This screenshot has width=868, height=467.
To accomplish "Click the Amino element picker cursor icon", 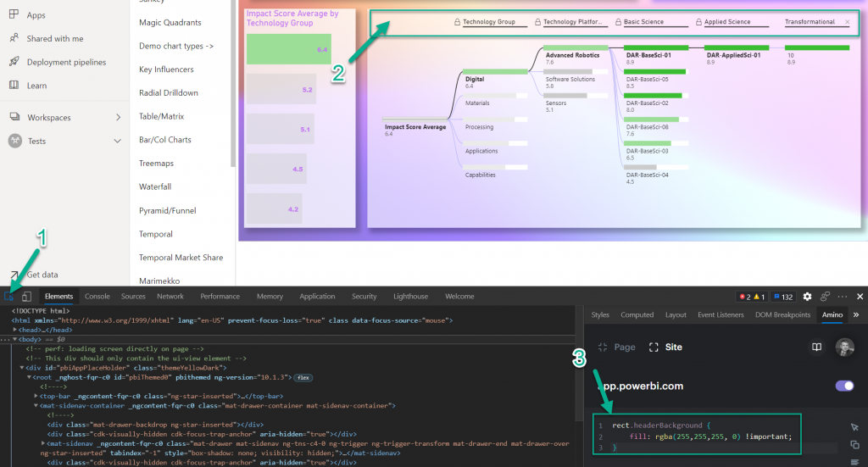I will (854, 426).
